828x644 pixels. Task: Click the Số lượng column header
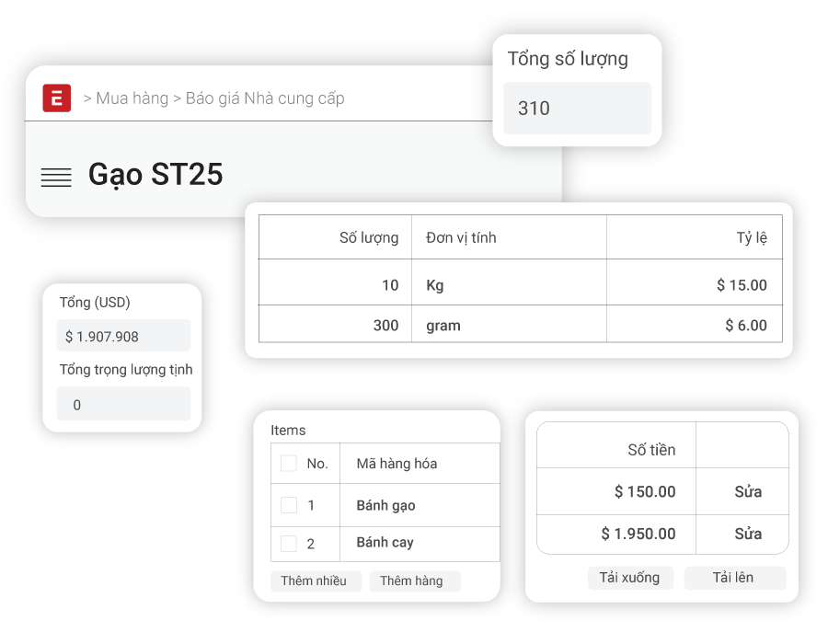tap(369, 237)
